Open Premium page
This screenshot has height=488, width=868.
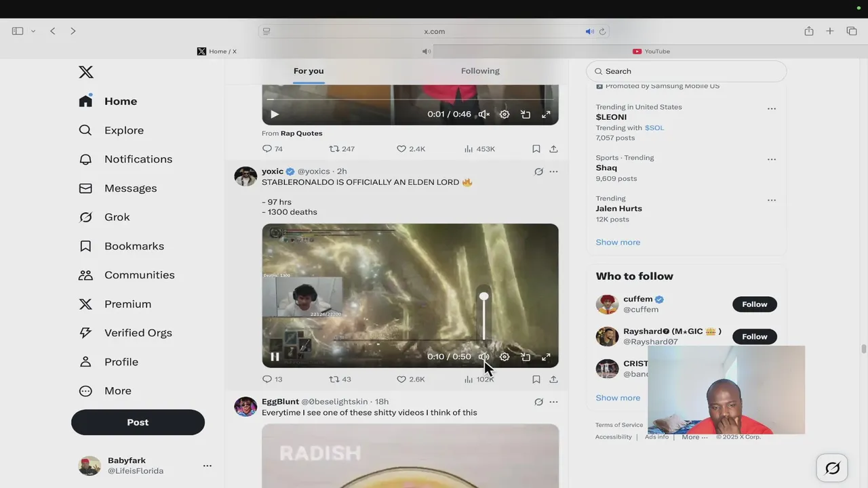pyautogui.click(x=115, y=304)
